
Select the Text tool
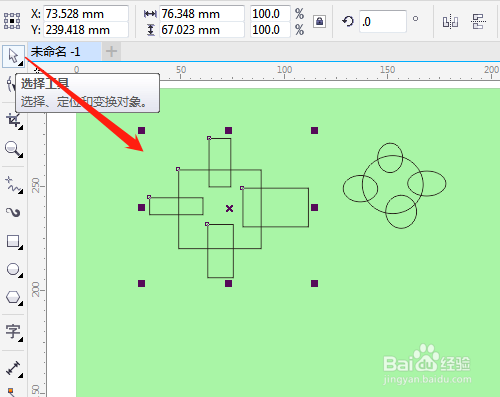(13, 332)
